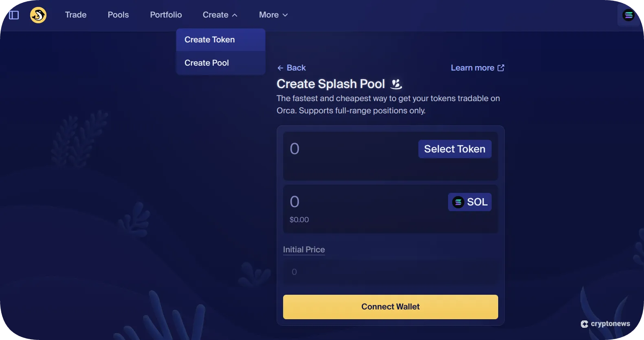Collapse the Create menu chevron

pos(234,15)
